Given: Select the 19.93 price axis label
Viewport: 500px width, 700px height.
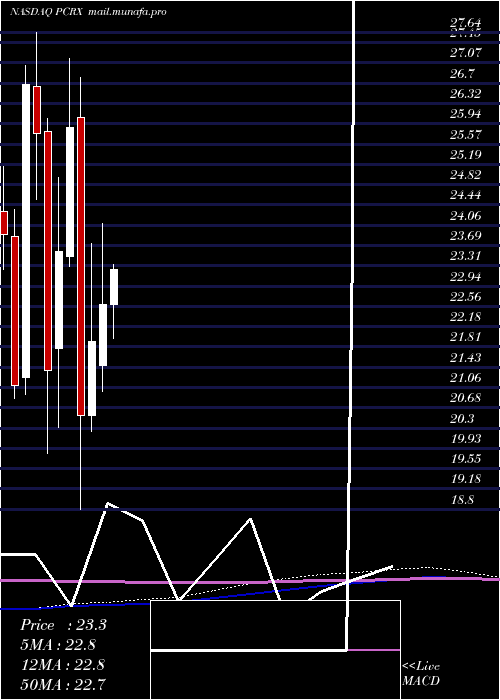Looking at the screenshot, I should pos(466,439).
